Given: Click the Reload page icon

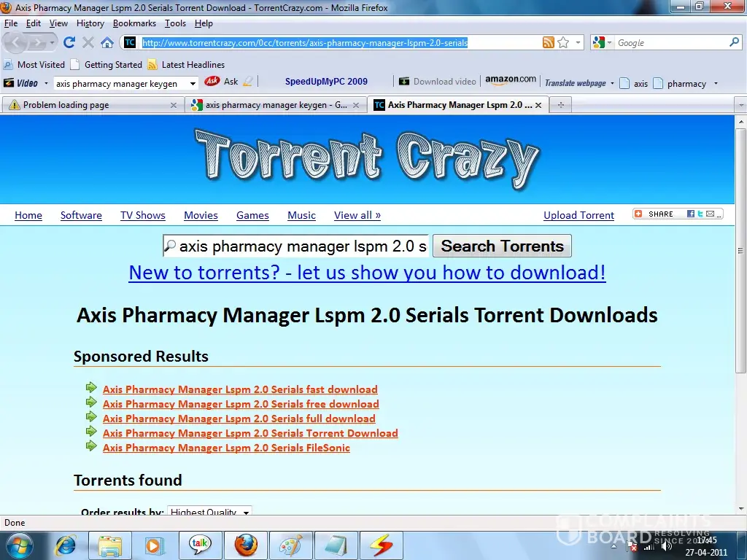Looking at the screenshot, I should [69, 42].
